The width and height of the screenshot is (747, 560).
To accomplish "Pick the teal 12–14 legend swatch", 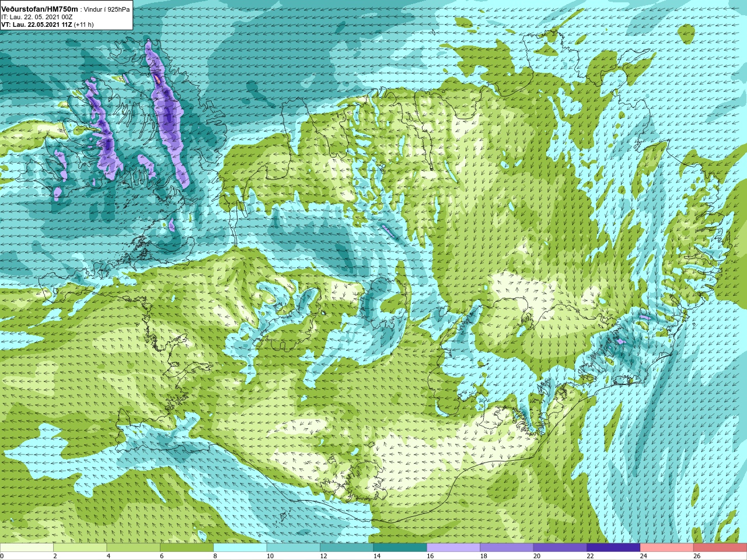I will pyautogui.click(x=347, y=548).
